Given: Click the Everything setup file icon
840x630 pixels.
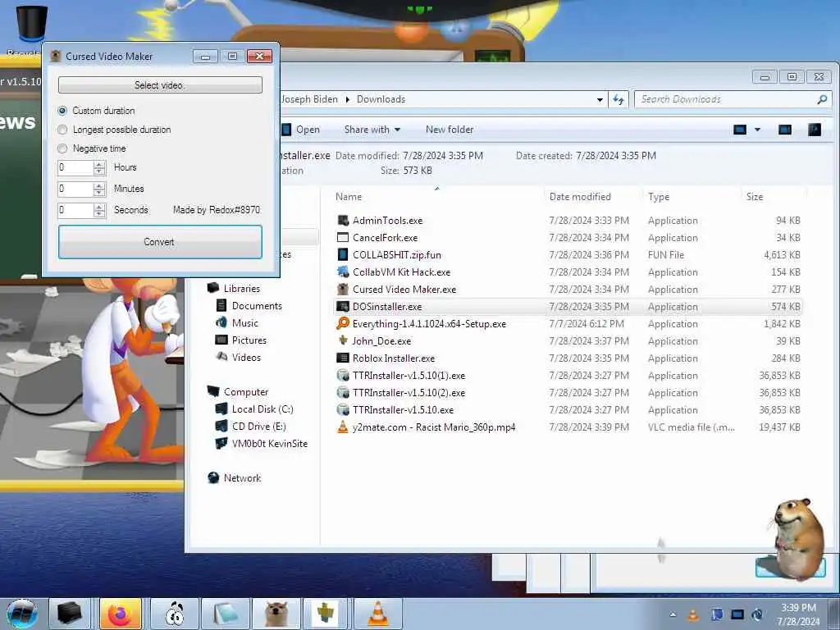Looking at the screenshot, I should (343, 323).
